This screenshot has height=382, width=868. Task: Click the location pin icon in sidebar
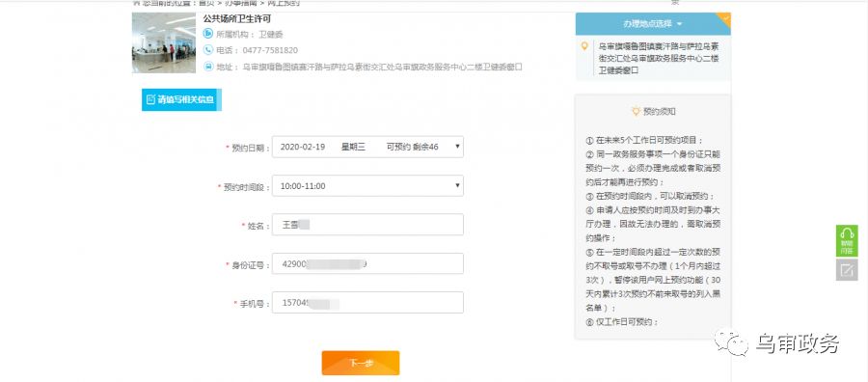[584, 45]
